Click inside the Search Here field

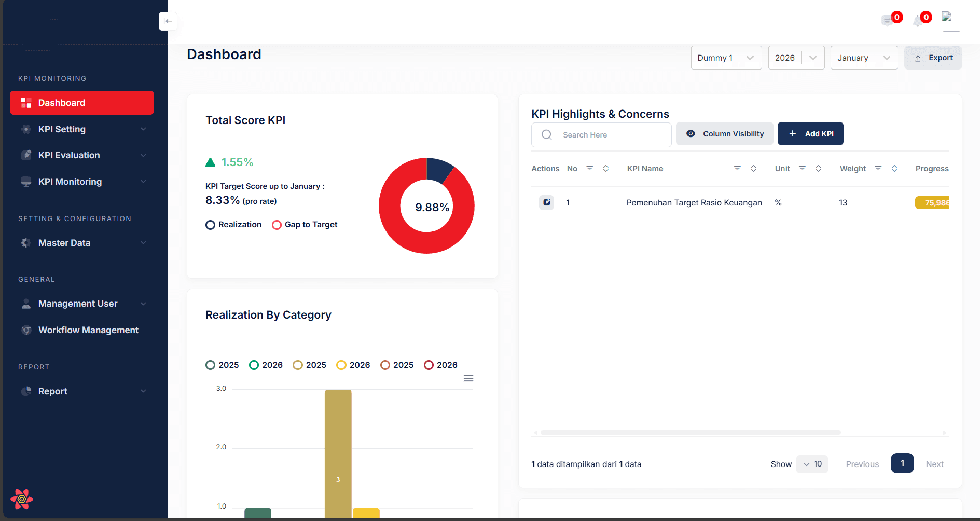click(x=602, y=134)
